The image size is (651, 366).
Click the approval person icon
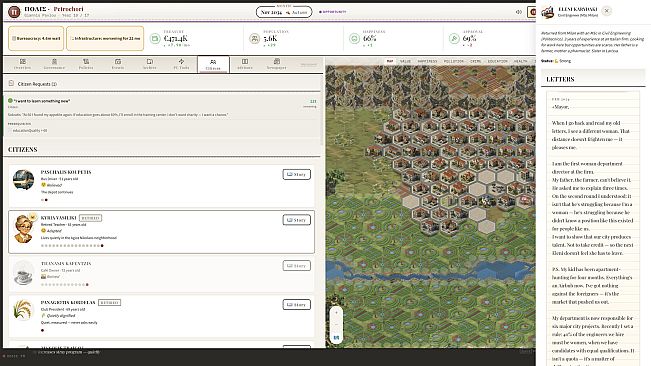tap(454, 39)
